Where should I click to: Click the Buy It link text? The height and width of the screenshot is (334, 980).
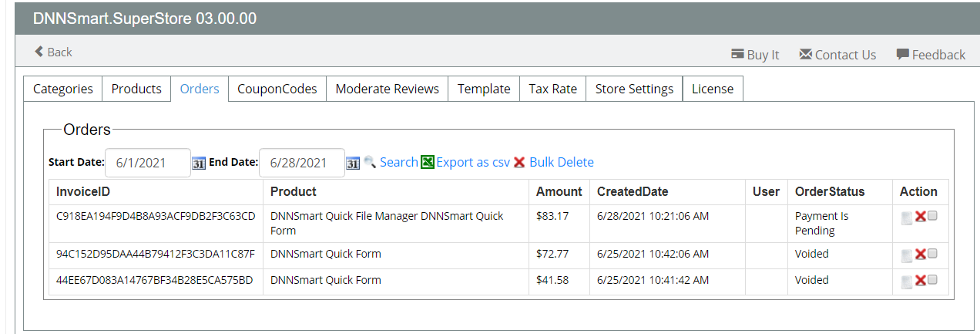[764, 55]
